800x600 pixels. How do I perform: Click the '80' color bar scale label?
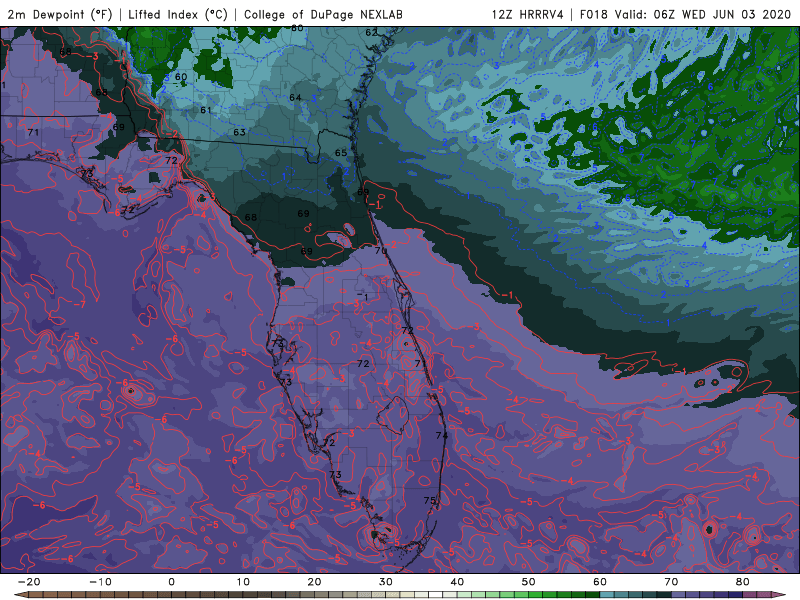(x=743, y=582)
